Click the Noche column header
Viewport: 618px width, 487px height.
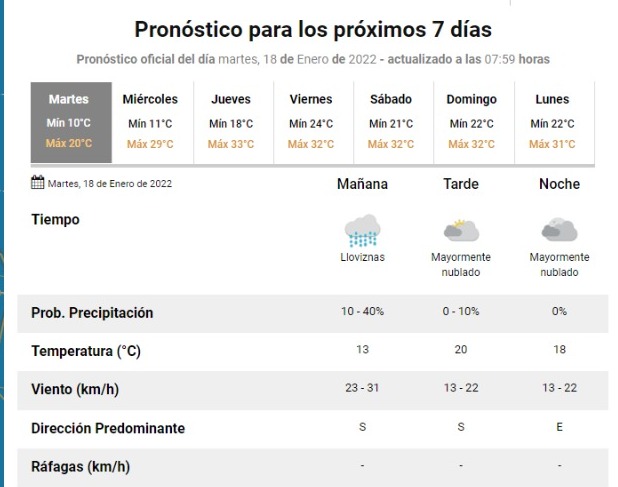pos(559,184)
